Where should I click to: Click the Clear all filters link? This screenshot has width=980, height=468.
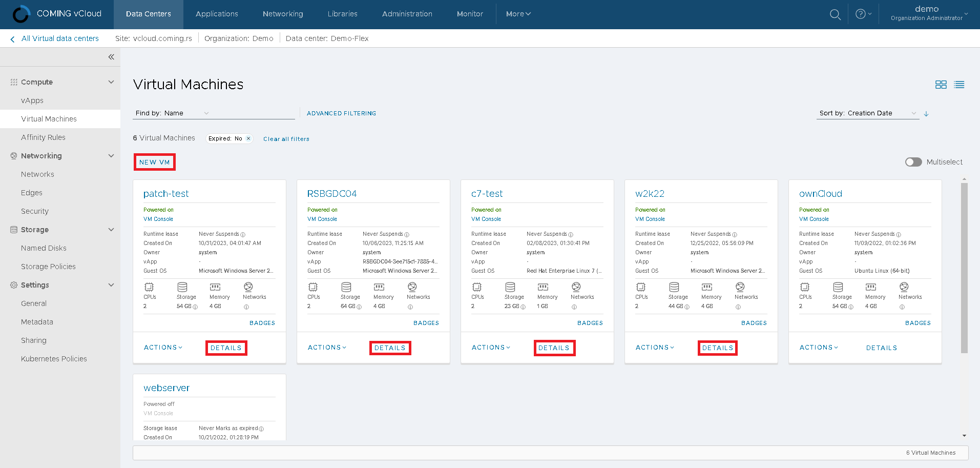coord(286,138)
